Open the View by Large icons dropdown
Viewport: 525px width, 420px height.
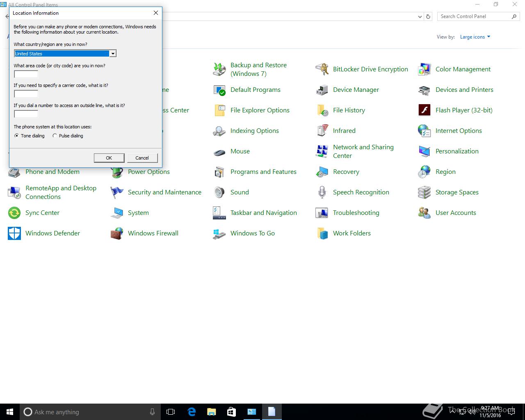[475, 37]
